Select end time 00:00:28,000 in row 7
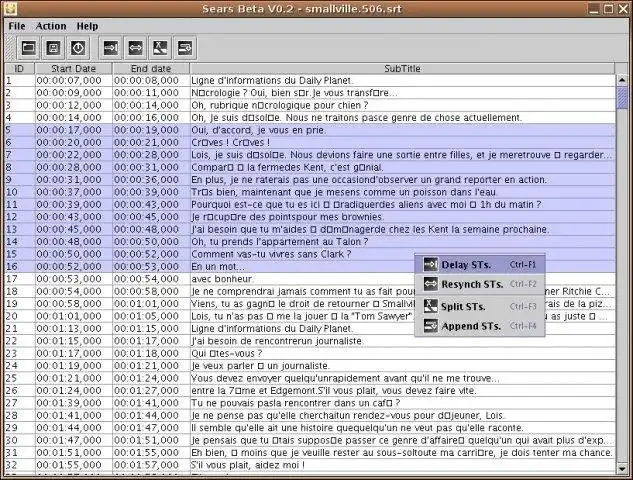This screenshot has height=480, width=633. pyautogui.click(x=151, y=155)
